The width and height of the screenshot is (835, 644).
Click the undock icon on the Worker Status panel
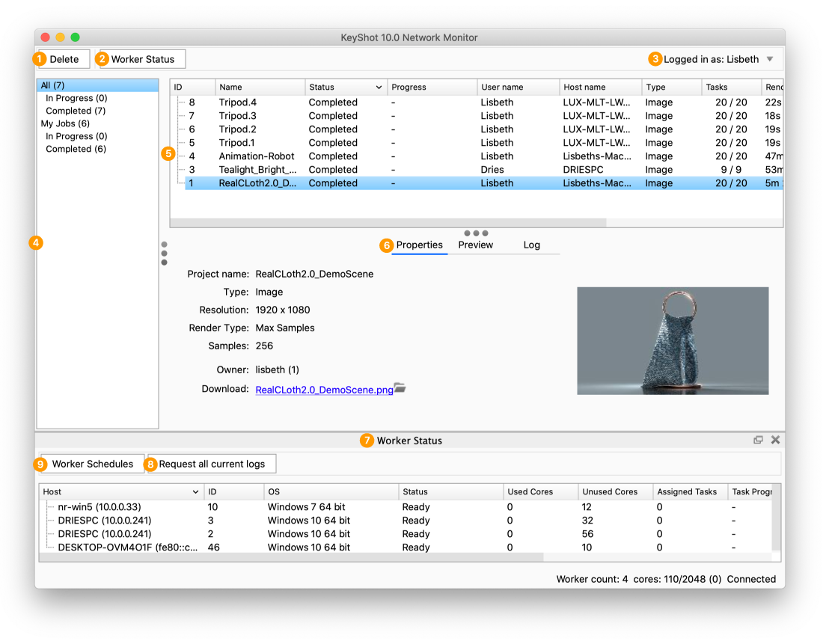[x=758, y=440]
